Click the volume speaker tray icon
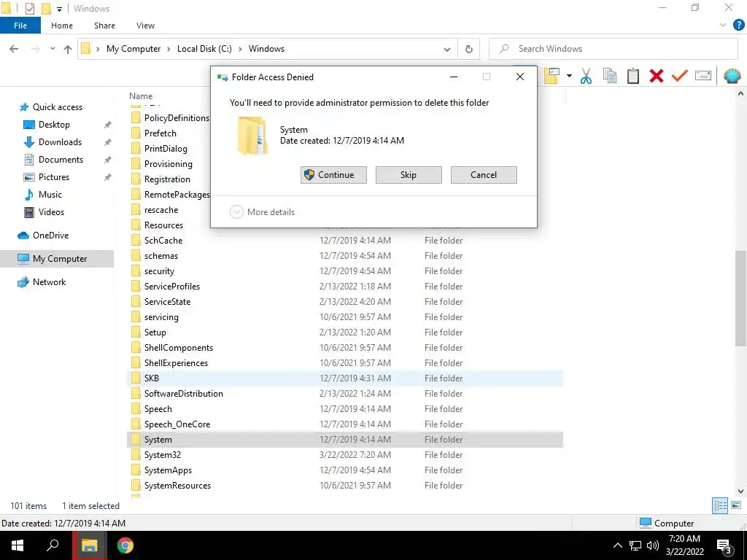Viewport: 747px width, 560px height. click(653, 545)
